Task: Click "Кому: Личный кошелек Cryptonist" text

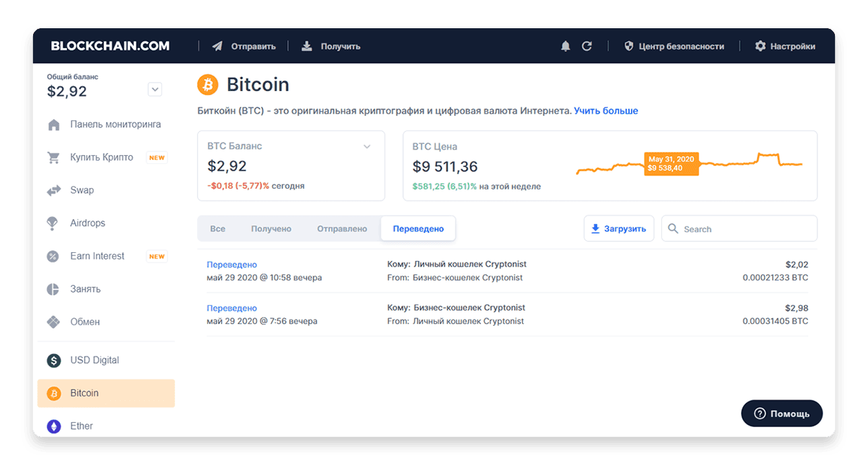Action: (x=457, y=265)
